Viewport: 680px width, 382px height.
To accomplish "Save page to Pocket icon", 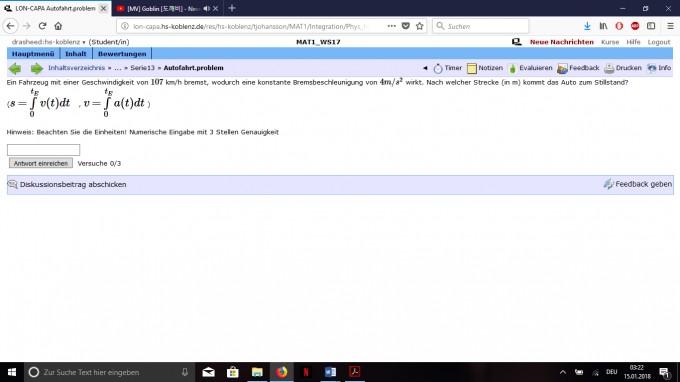I will 405,26.
